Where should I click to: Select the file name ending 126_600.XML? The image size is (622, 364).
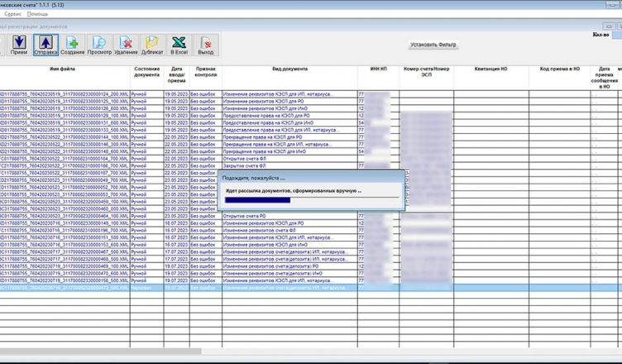click(65, 108)
